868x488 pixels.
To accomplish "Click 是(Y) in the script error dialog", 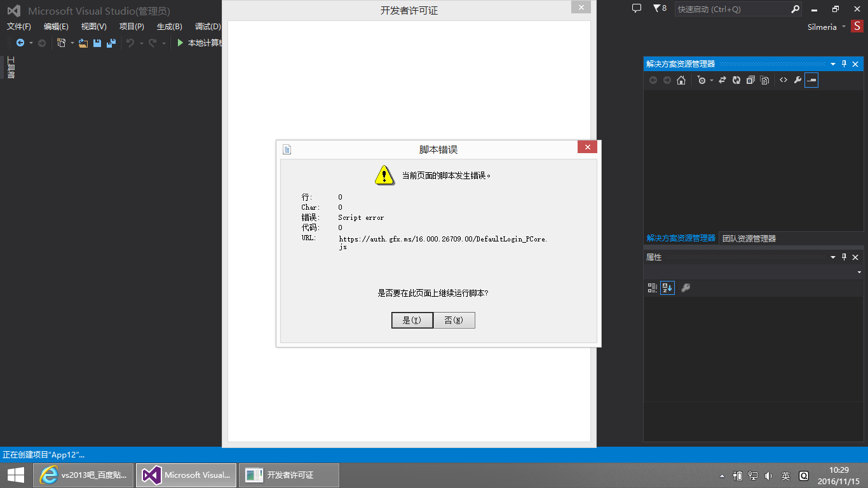I will 412,320.
